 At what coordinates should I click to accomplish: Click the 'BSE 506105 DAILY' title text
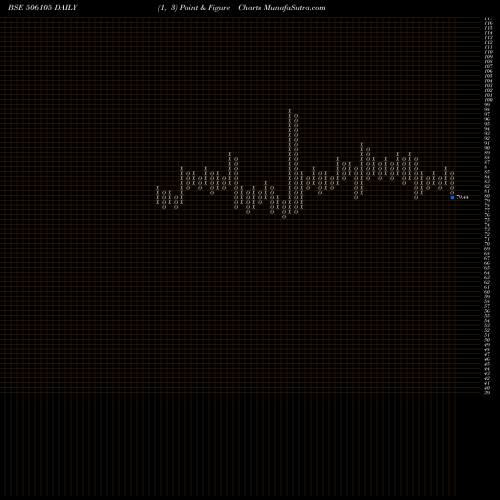43,8
